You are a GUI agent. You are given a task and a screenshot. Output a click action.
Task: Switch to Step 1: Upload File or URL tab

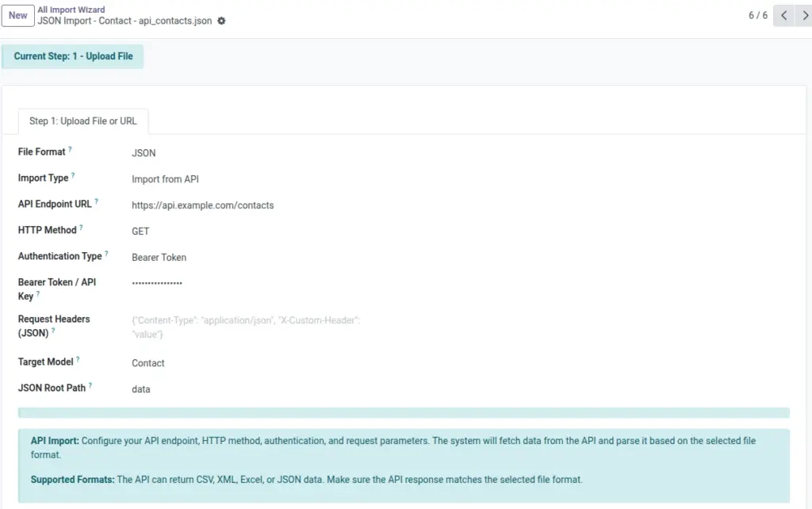[x=82, y=121]
